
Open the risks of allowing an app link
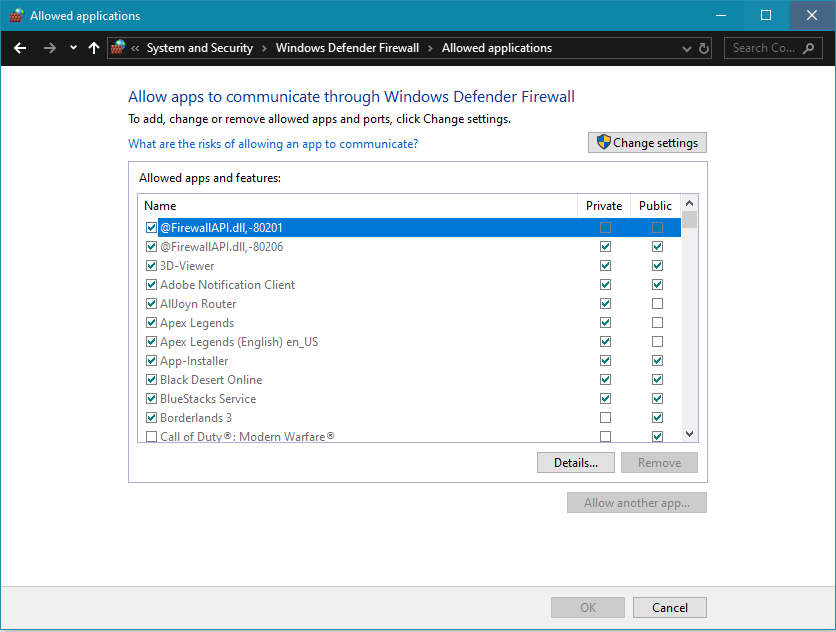(273, 144)
